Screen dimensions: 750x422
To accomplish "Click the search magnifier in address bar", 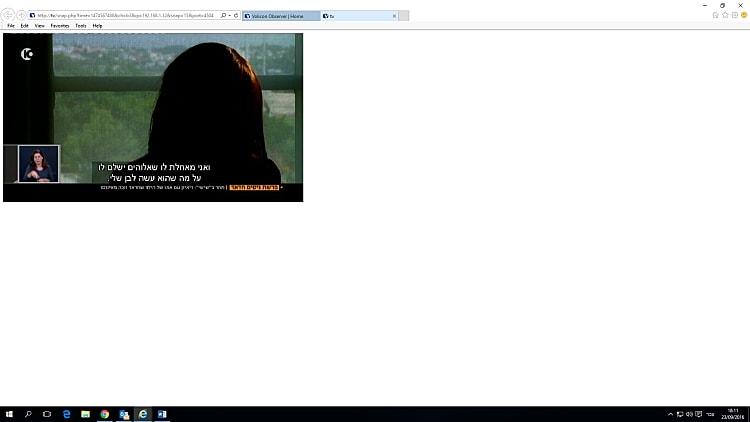I will (x=222, y=16).
